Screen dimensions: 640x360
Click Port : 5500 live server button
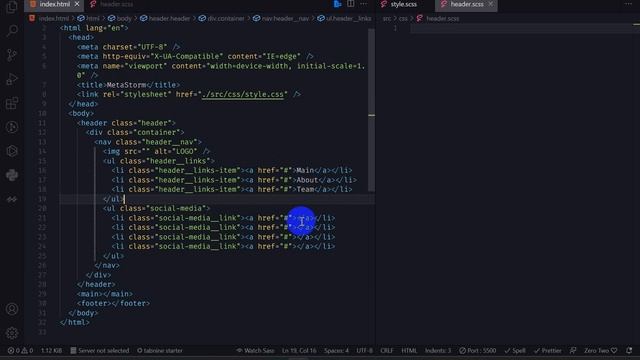point(477,350)
